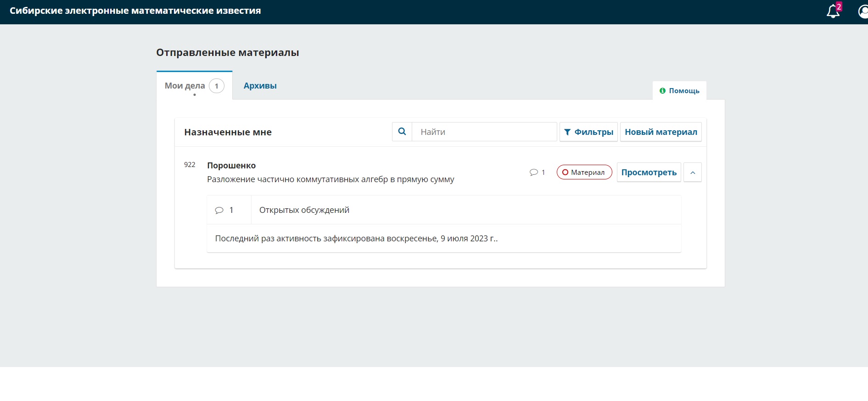Open the notifications bell

click(x=832, y=11)
